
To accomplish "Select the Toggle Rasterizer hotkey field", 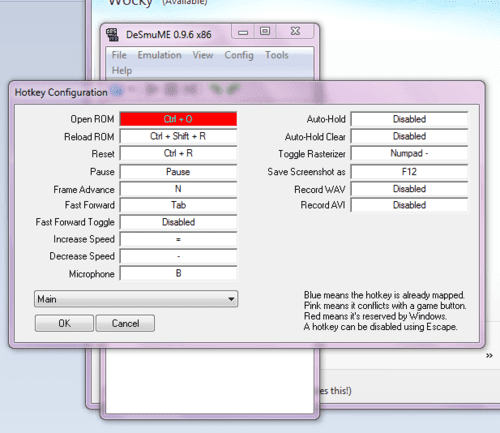I will coord(409,153).
